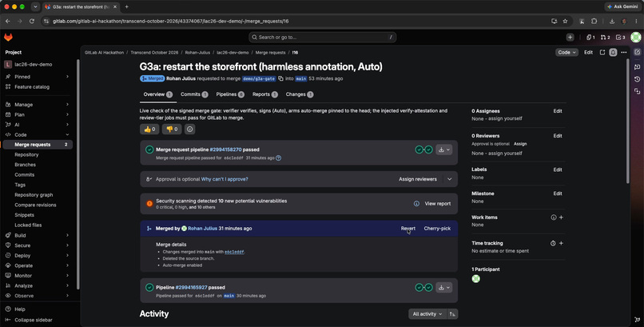Switch to the Pipelines tab
The image size is (644, 327).
click(x=230, y=94)
